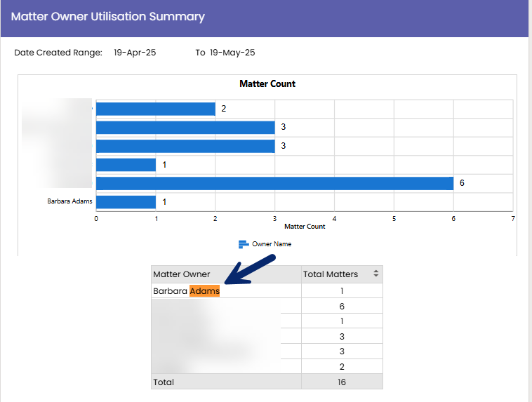Click the Total Matters column header text
The height and width of the screenshot is (402, 532).
pos(331,274)
